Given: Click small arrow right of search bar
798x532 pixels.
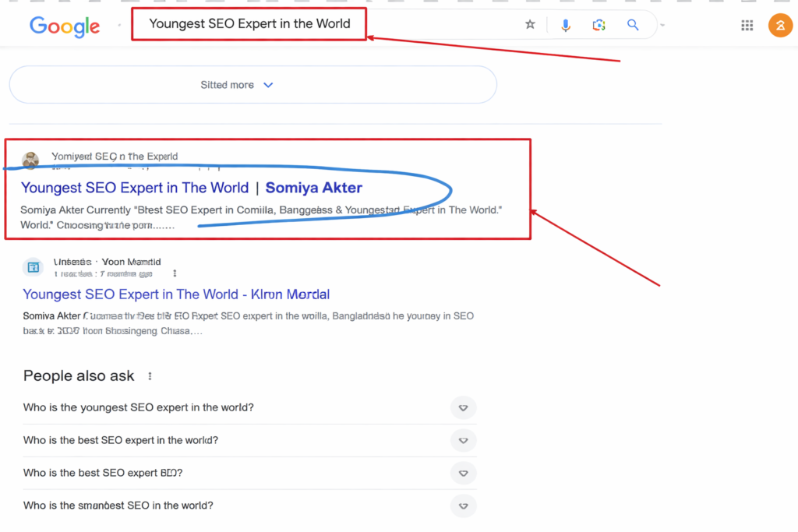Looking at the screenshot, I should 662,26.
